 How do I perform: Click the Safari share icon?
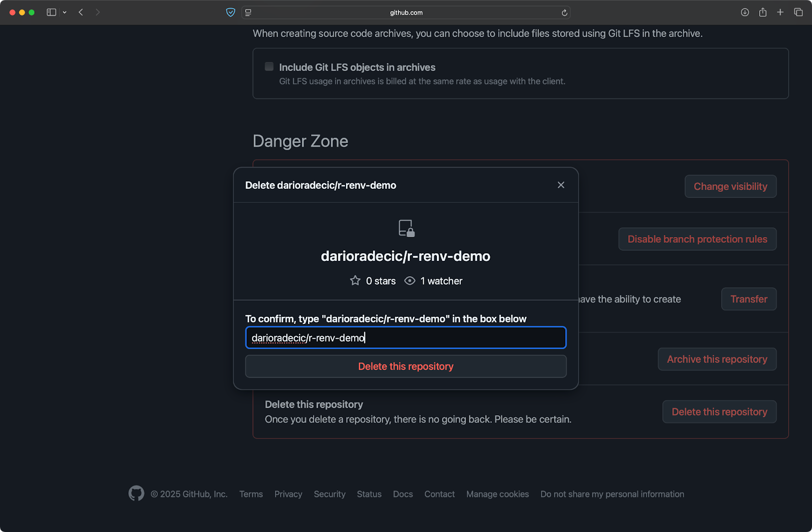[x=762, y=12]
